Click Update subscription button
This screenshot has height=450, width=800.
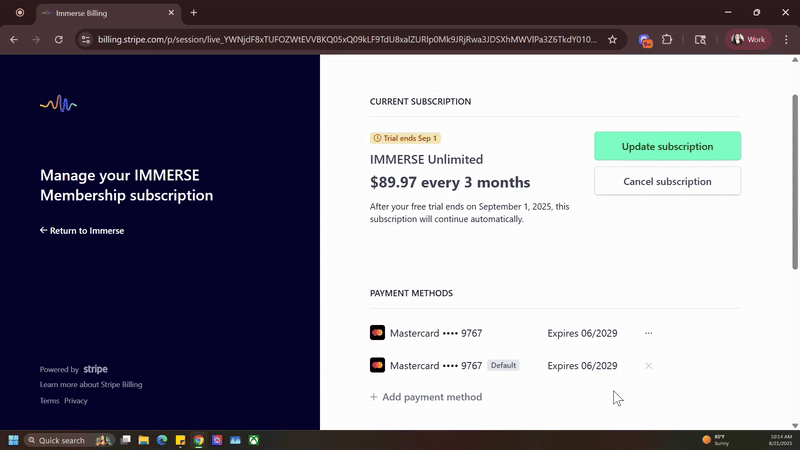tap(667, 146)
